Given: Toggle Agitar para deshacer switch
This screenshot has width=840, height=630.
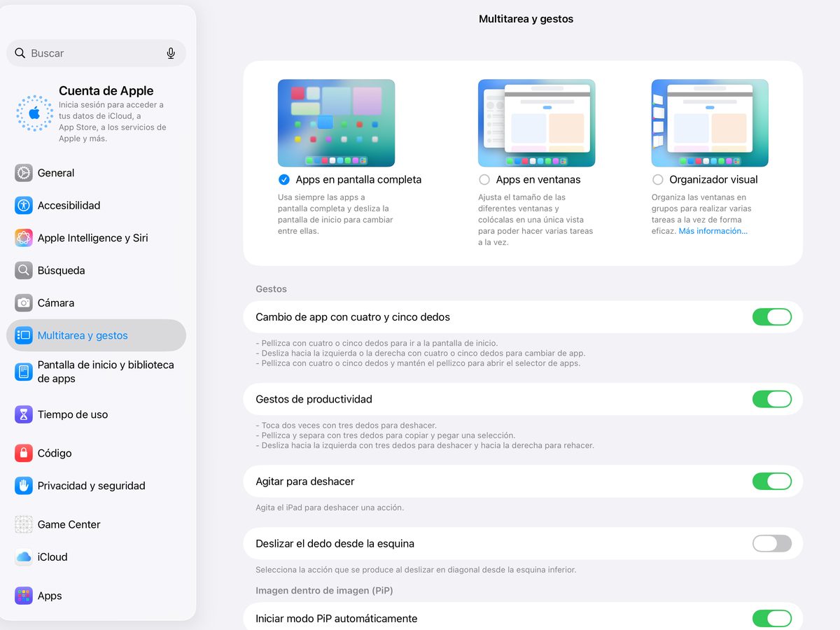Looking at the screenshot, I should tap(772, 482).
